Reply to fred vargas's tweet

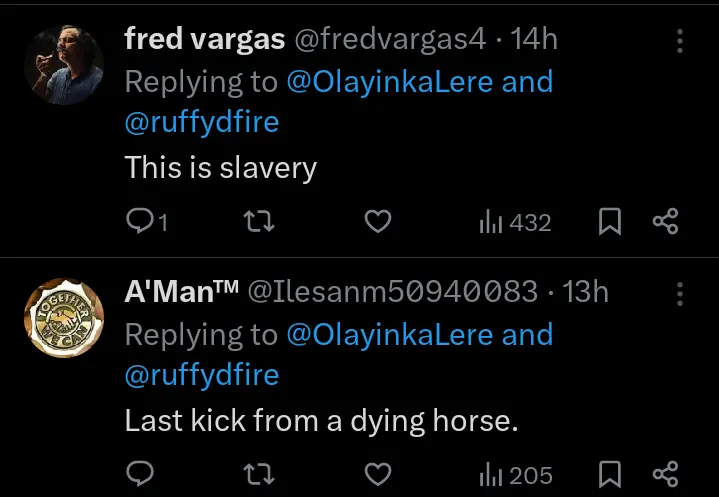(139, 222)
